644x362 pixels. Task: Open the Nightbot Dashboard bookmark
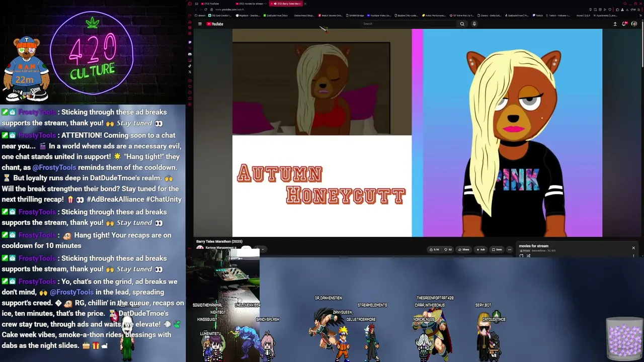point(248,16)
